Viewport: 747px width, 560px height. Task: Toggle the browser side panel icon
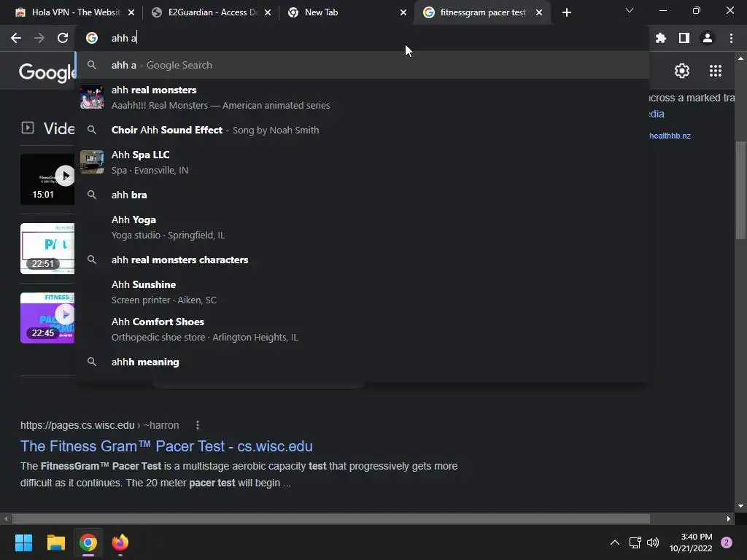pos(684,38)
